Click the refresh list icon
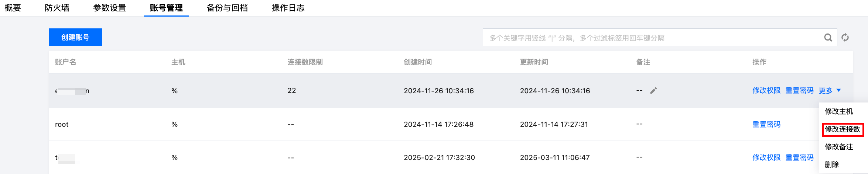 (x=845, y=38)
